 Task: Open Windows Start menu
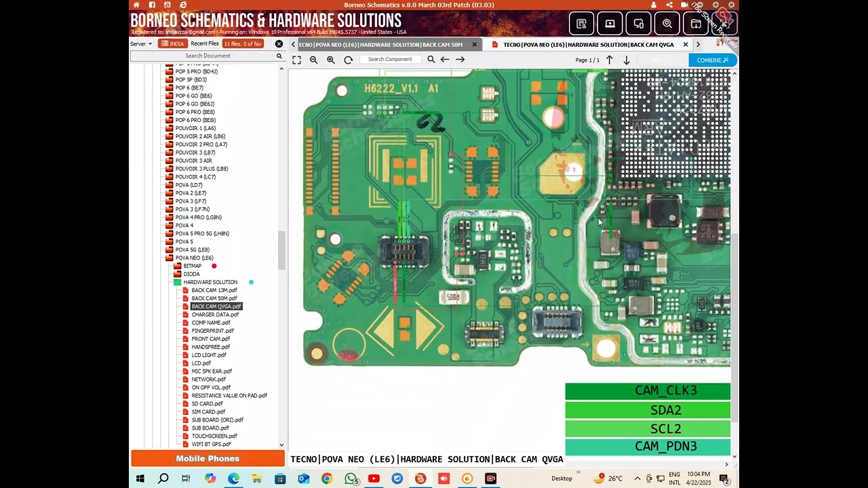tap(140, 479)
